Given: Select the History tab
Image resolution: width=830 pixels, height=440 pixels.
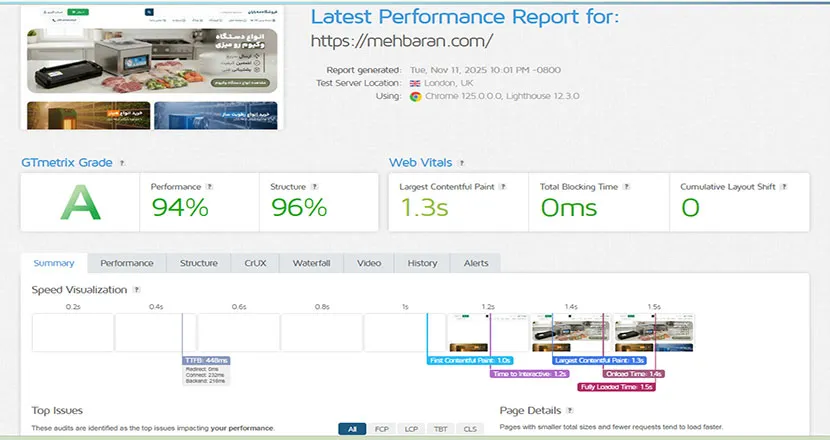Looking at the screenshot, I should tap(422, 263).
